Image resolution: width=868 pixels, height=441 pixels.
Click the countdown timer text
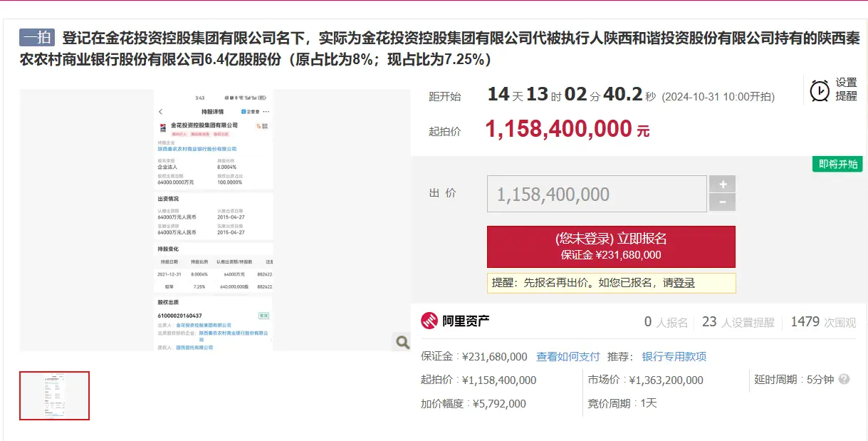571,95
